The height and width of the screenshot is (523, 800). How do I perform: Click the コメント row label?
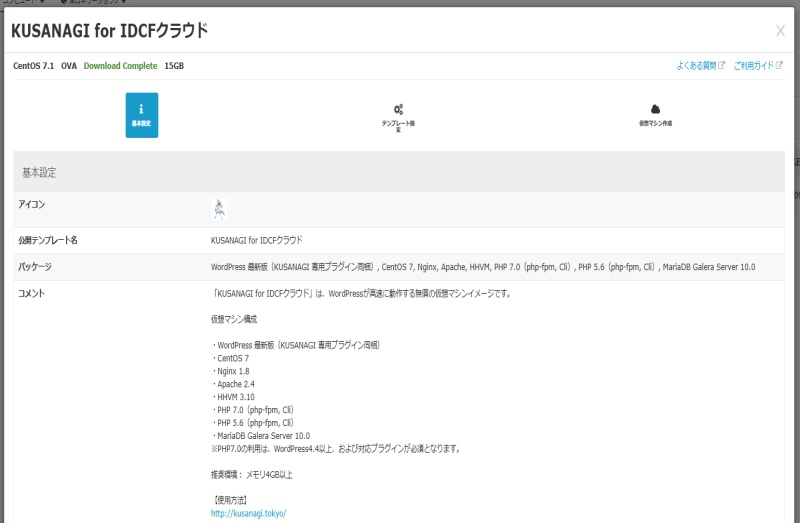click(32, 294)
